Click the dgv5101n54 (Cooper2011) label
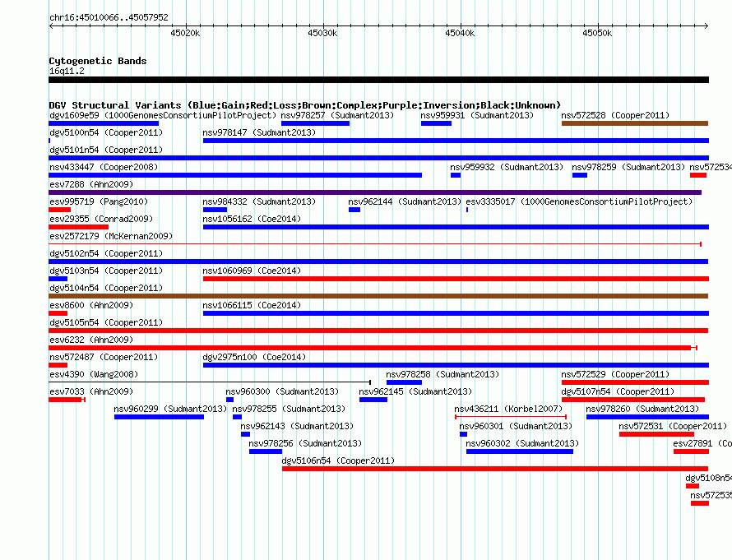Viewport: 732px width, 560px height. (106, 150)
